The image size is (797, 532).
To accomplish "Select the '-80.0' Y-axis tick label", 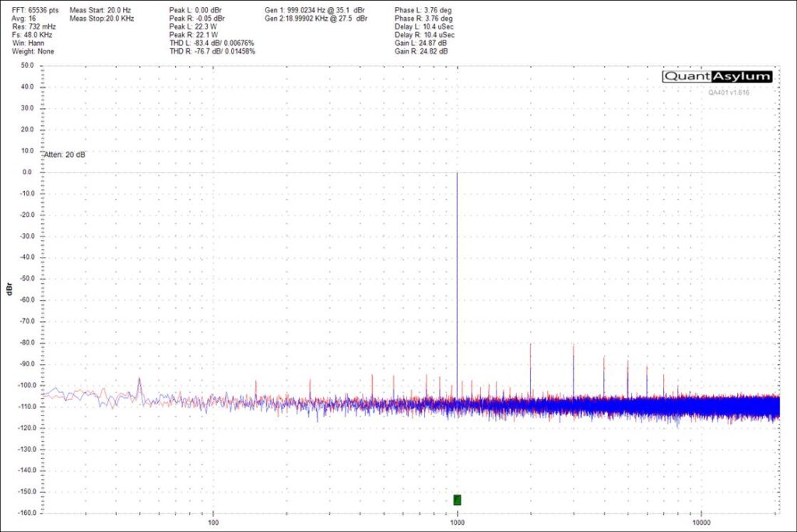I will click(x=26, y=342).
